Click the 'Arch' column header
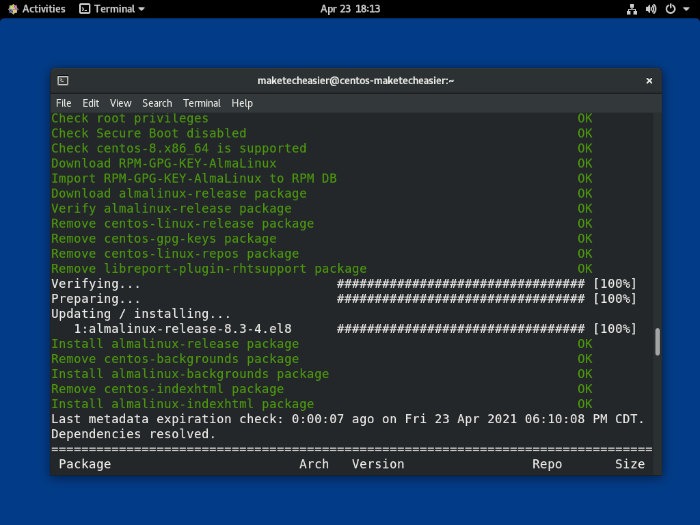Screen dimensions: 700x525 [314, 464]
